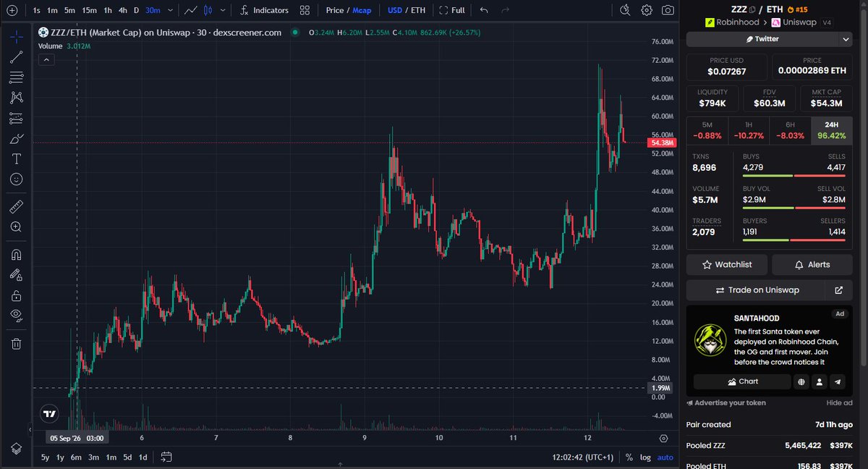Open the Indicators menu

tap(264, 10)
